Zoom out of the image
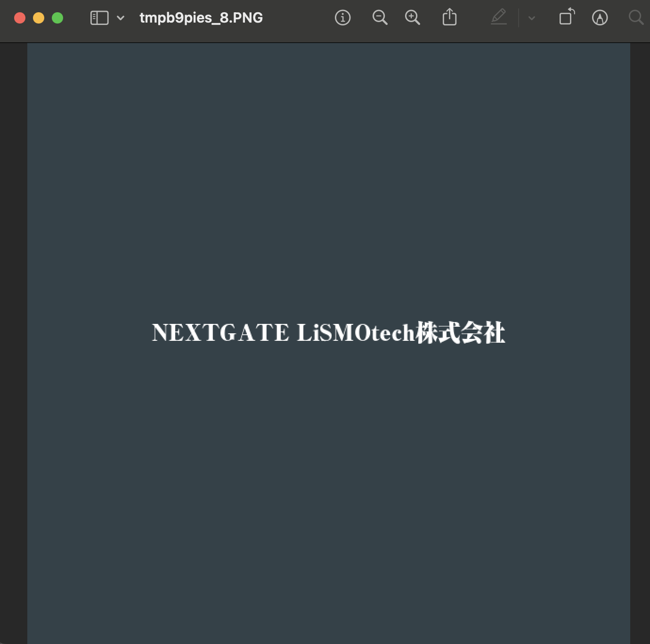The width and height of the screenshot is (650, 644). click(x=380, y=17)
